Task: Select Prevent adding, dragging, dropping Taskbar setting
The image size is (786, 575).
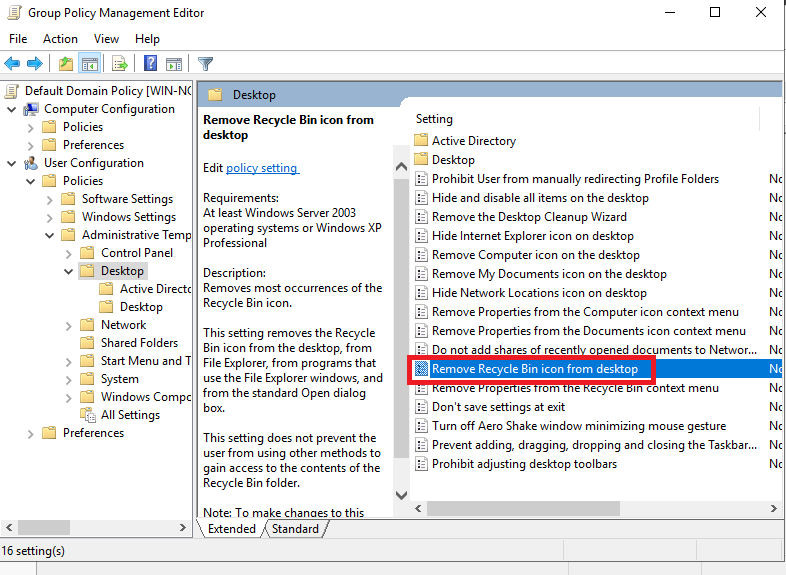Action: (595, 445)
